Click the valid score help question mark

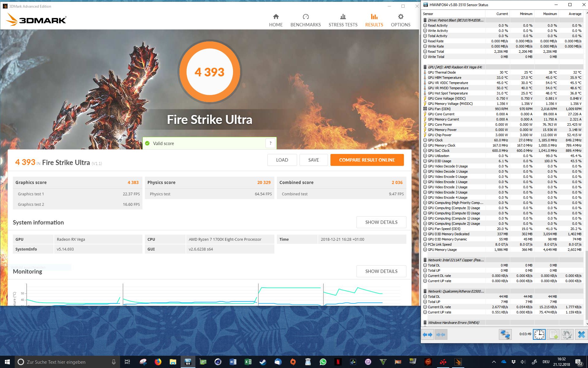click(270, 143)
